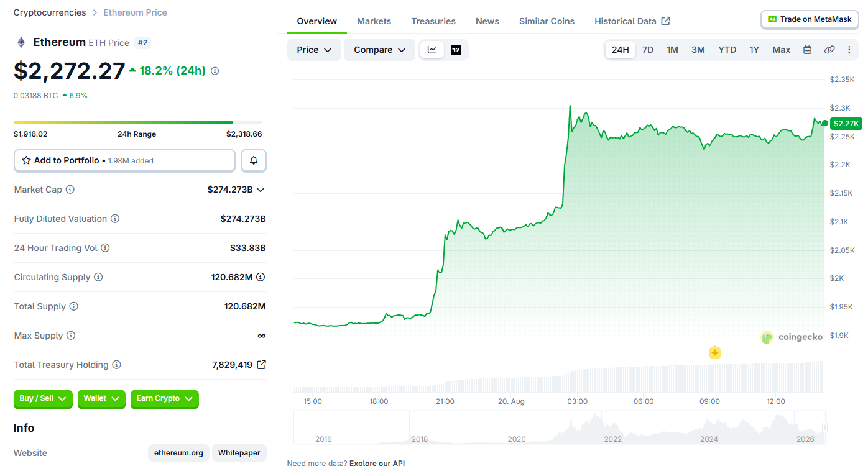Open external link icon beside 7,829,419
The image size is (868, 466).
tap(262, 365)
